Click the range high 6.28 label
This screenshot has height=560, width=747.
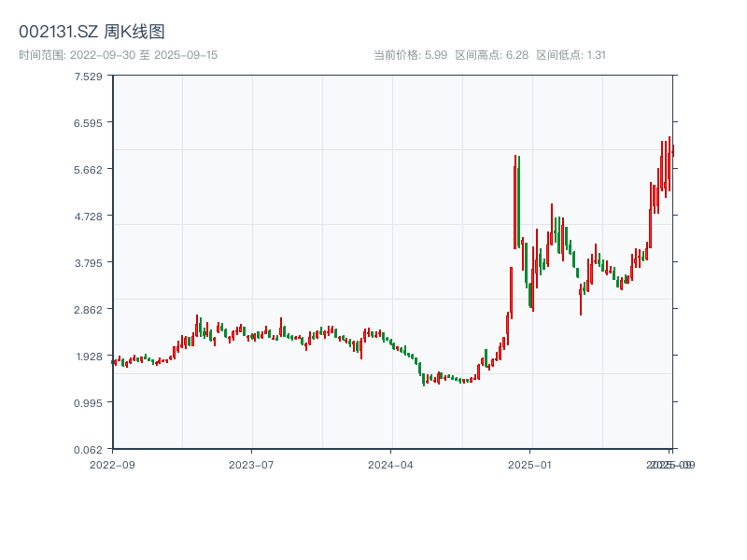(x=491, y=55)
